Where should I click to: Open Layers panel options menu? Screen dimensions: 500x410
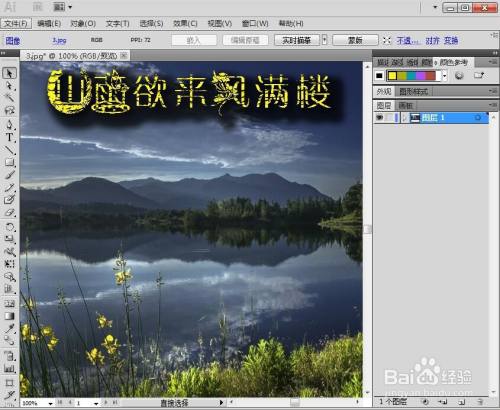pos(493,105)
